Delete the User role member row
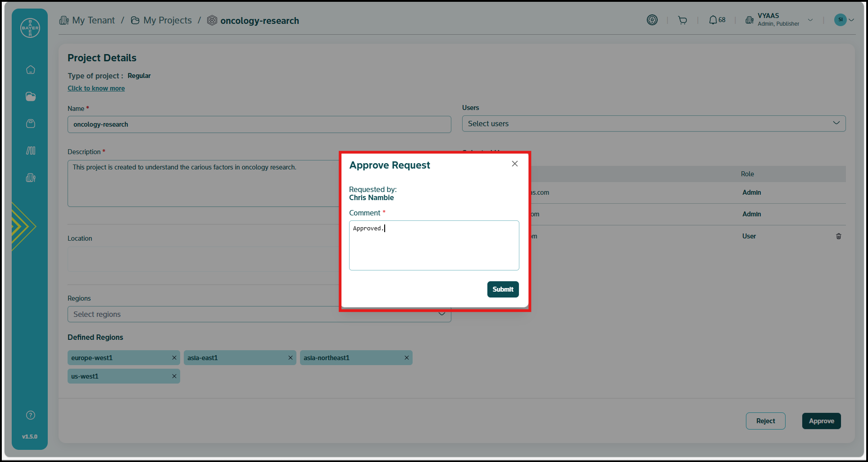This screenshot has height=462, width=868. click(838, 236)
